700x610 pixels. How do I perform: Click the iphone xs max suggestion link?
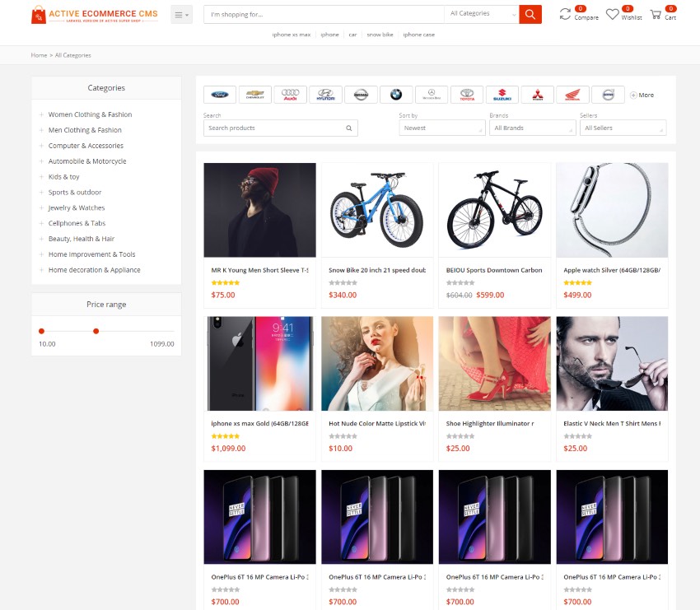tap(292, 35)
